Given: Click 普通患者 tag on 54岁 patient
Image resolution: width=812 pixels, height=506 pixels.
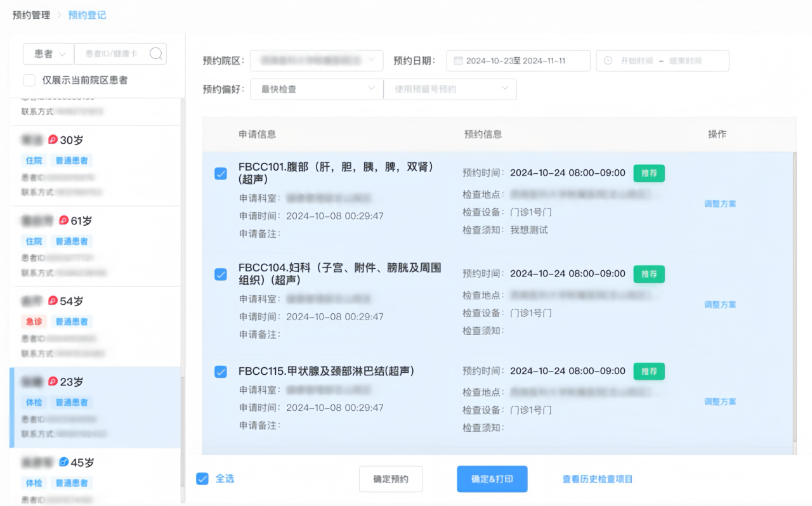Looking at the screenshot, I should 72,321.
